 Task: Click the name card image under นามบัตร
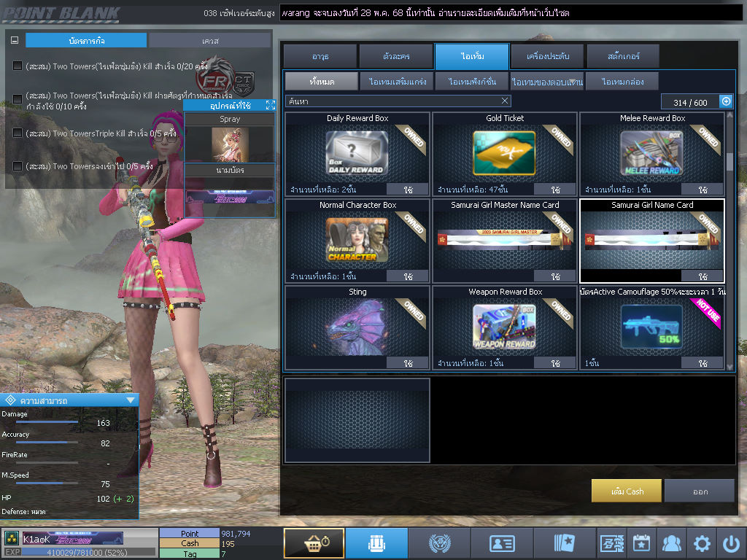click(230, 197)
